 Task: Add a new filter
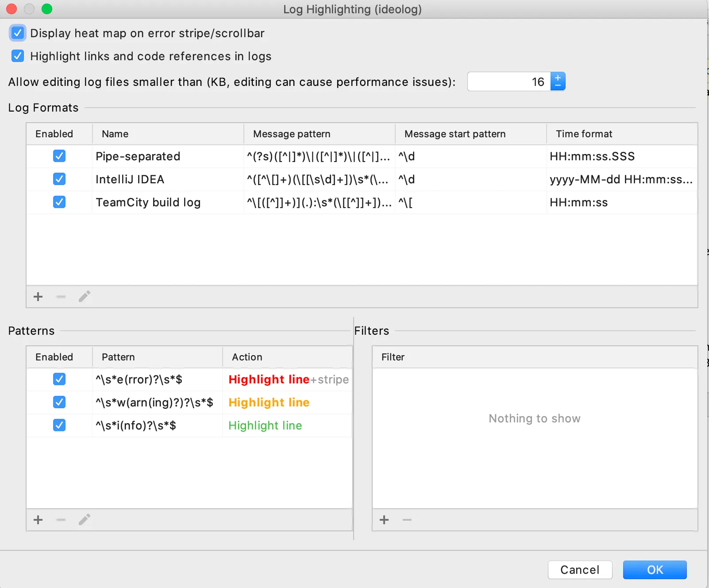coord(384,520)
